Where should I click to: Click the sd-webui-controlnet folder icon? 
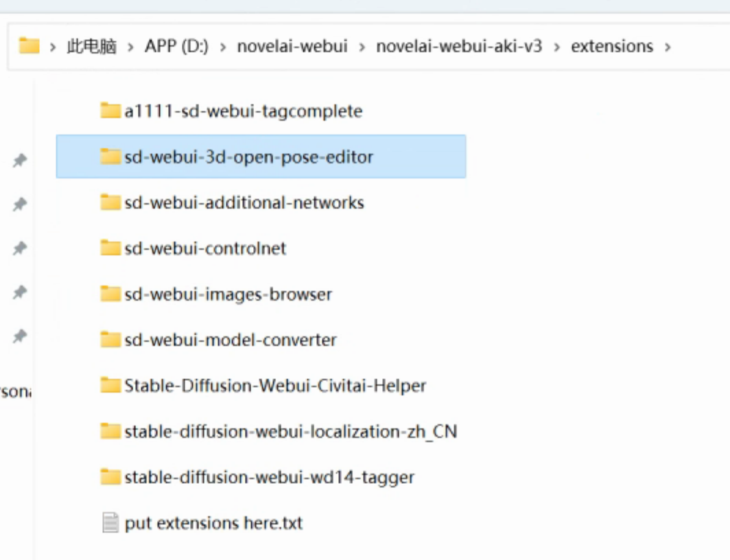point(110,248)
